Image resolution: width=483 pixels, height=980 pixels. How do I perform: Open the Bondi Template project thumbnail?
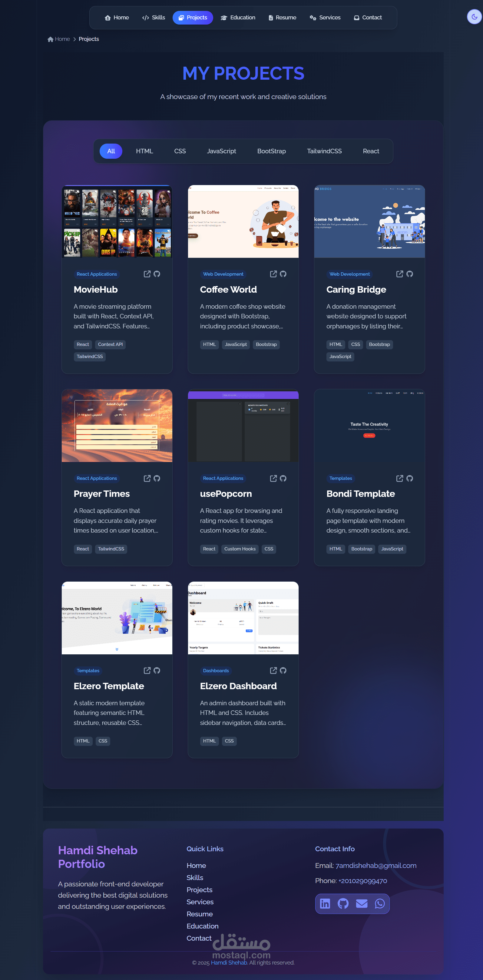pyautogui.click(x=370, y=426)
